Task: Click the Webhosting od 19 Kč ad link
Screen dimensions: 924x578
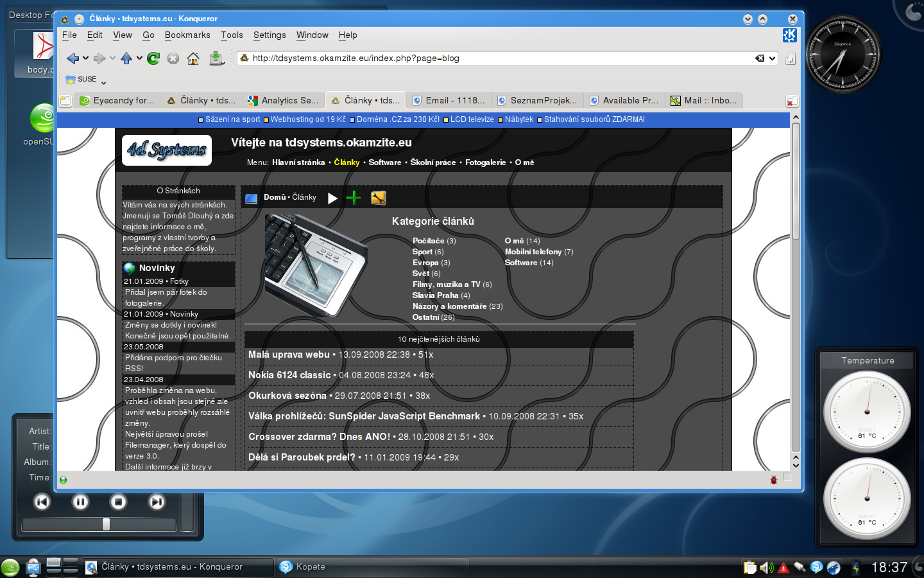Action: (308, 119)
